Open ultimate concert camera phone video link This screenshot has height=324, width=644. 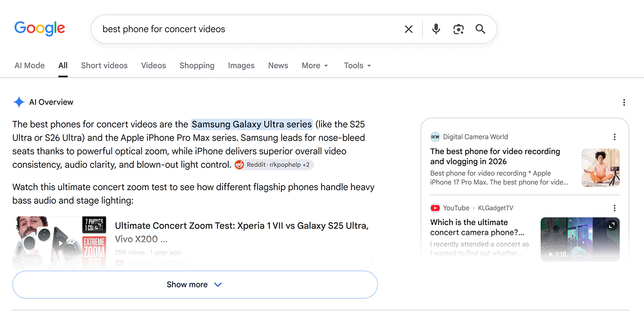click(x=477, y=227)
